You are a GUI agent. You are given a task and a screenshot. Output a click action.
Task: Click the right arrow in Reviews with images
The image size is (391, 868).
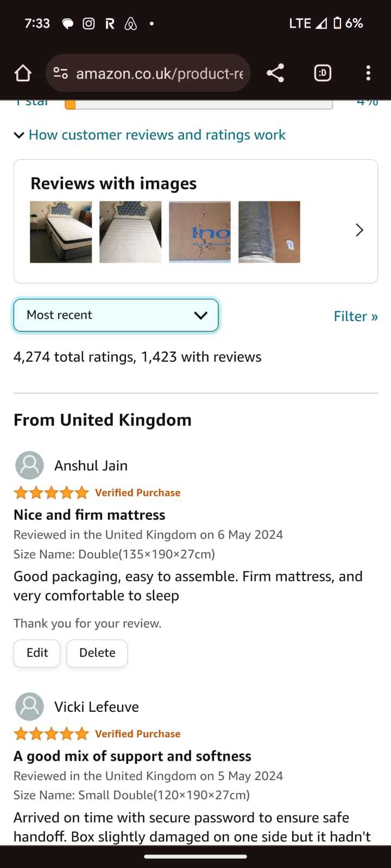click(x=359, y=230)
